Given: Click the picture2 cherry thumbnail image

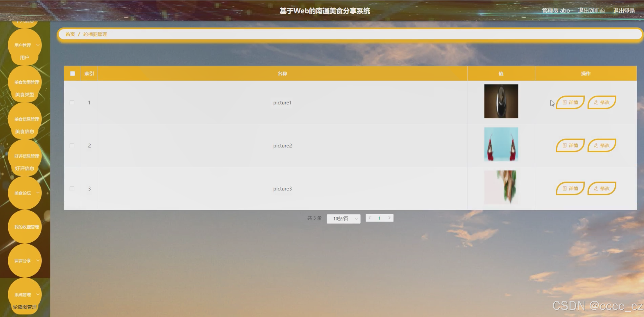Looking at the screenshot, I should 501,144.
